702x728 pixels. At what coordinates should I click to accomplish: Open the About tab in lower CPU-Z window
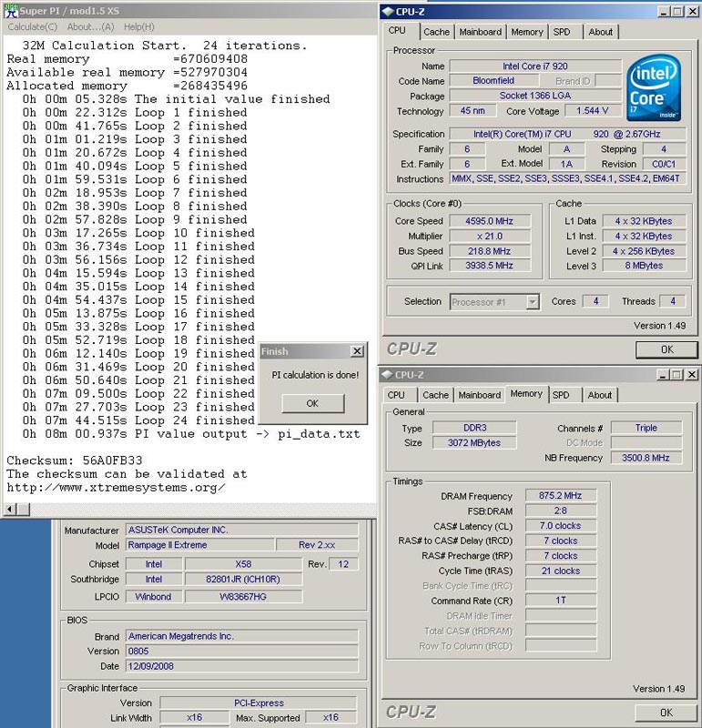[x=600, y=395]
